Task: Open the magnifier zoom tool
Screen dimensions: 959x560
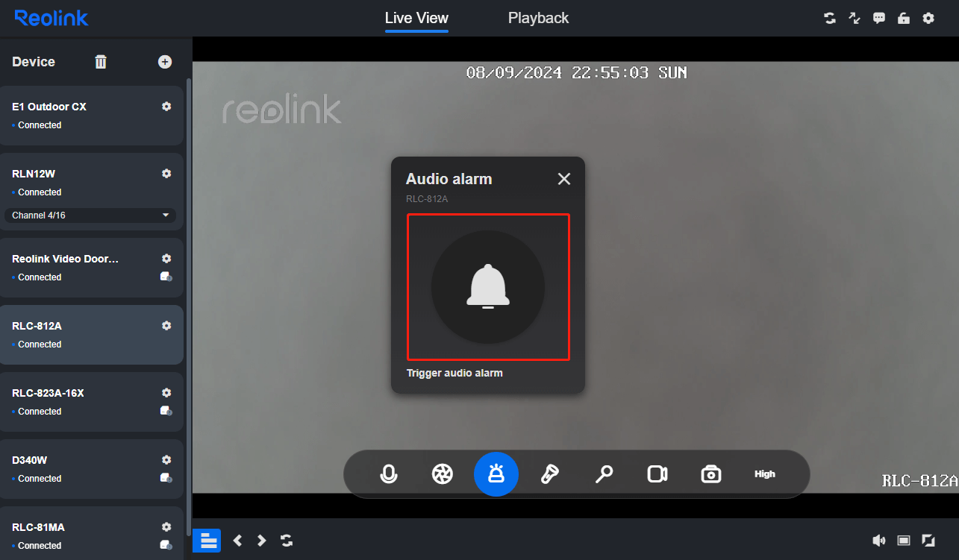Action: click(604, 474)
